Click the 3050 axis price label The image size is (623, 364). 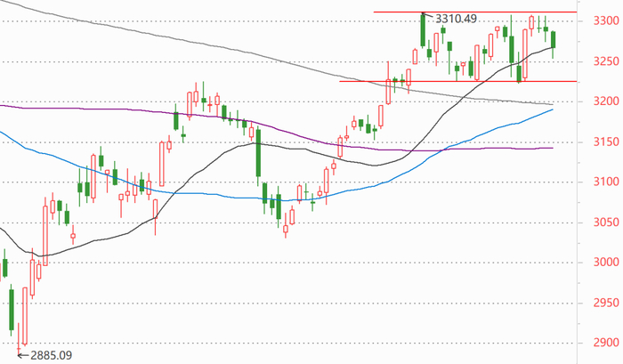pyautogui.click(x=606, y=222)
